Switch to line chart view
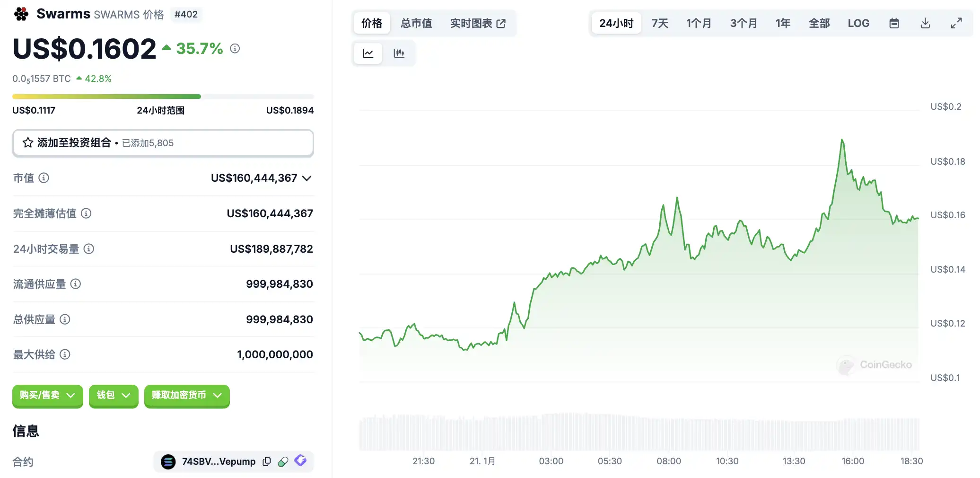Screen dimensions: 980x478 [x=368, y=53]
